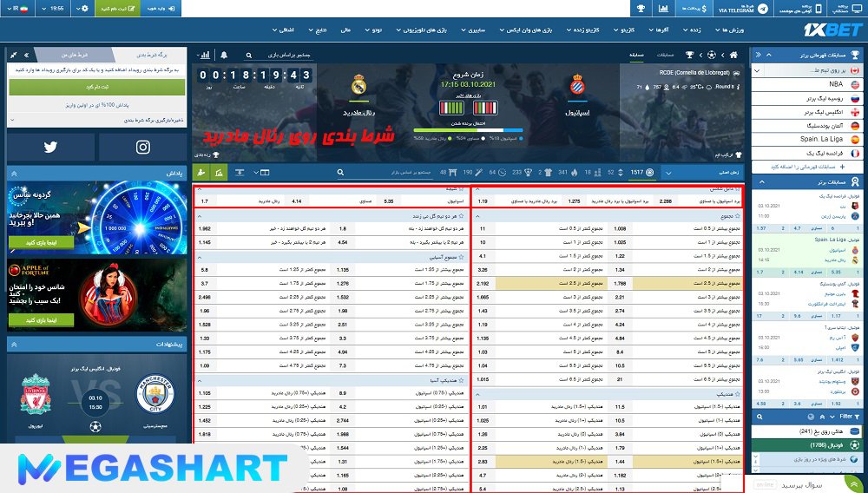Go to home icon in match breadcrumb

(x=733, y=55)
